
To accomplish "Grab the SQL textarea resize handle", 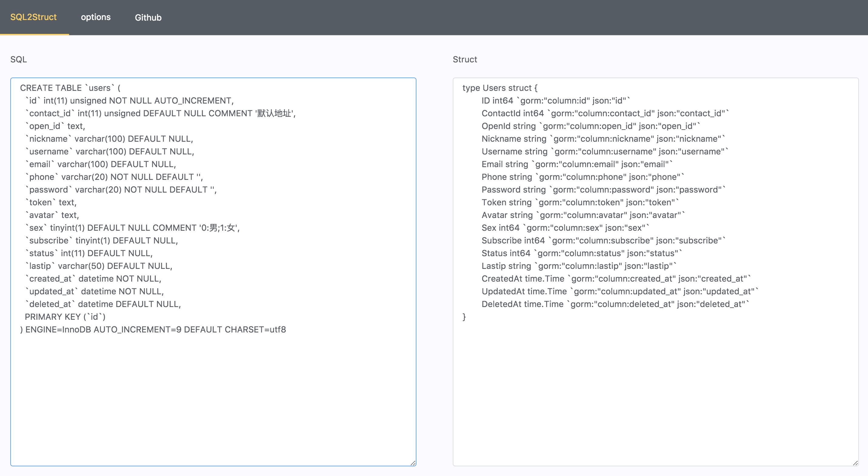I will 413,463.
